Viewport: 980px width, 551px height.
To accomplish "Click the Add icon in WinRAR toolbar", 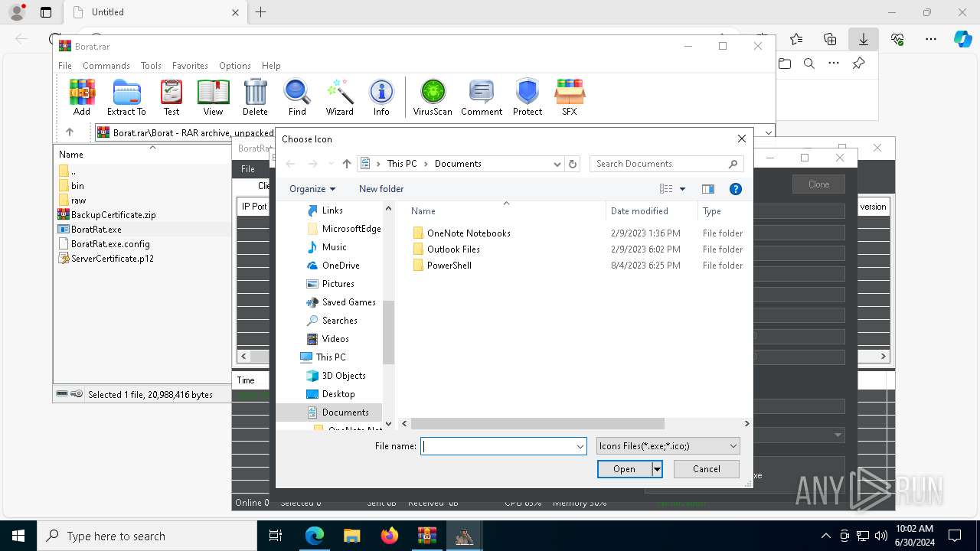I will tap(82, 97).
